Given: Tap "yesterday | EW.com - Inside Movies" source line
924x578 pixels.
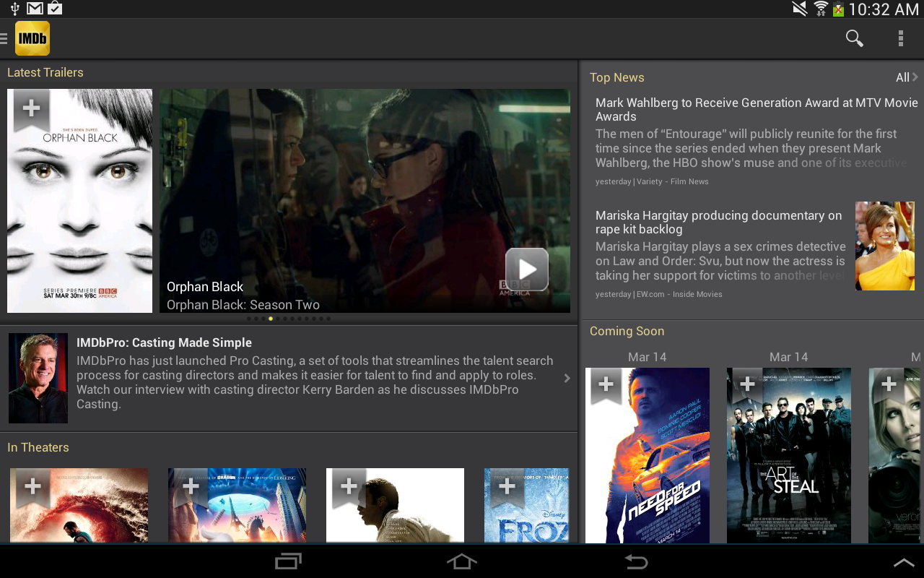Looking at the screenshot, I should point(659,294).
